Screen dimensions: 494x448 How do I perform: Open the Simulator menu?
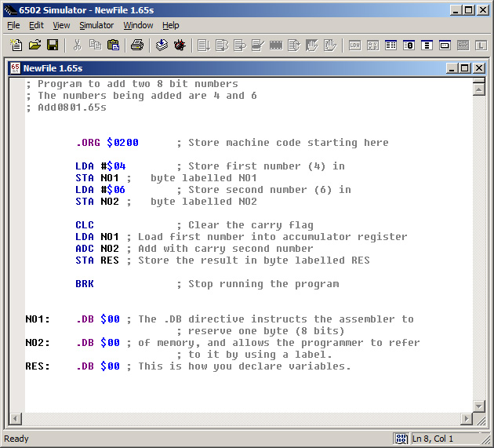tap(96, 25)
